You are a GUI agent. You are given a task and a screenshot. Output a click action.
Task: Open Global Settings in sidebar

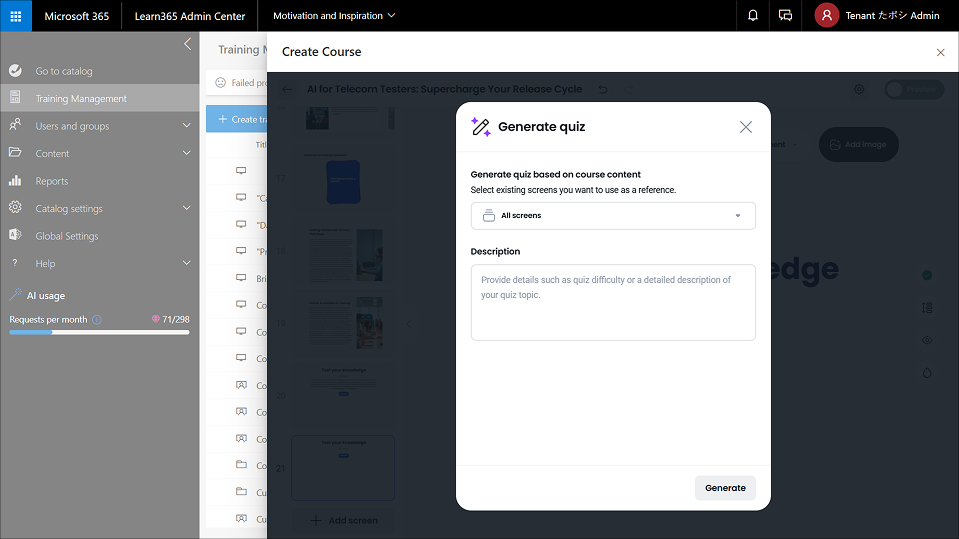pyautogui.click(x=67, y=236)
